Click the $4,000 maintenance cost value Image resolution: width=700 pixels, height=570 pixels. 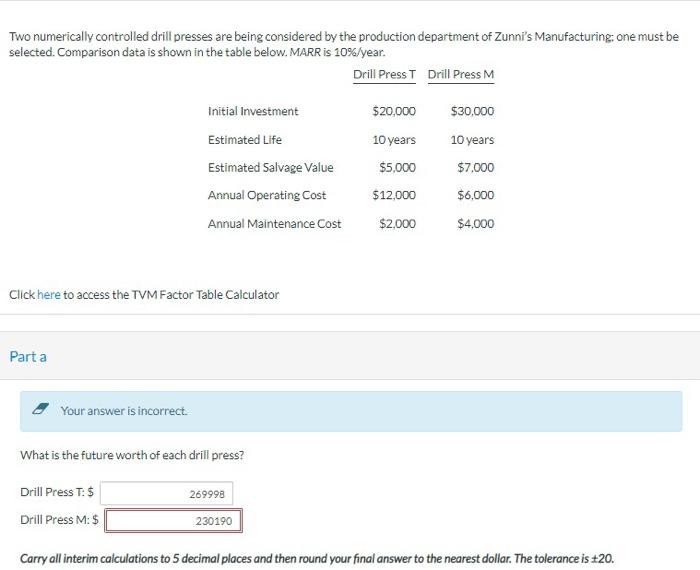click(475, 224)
